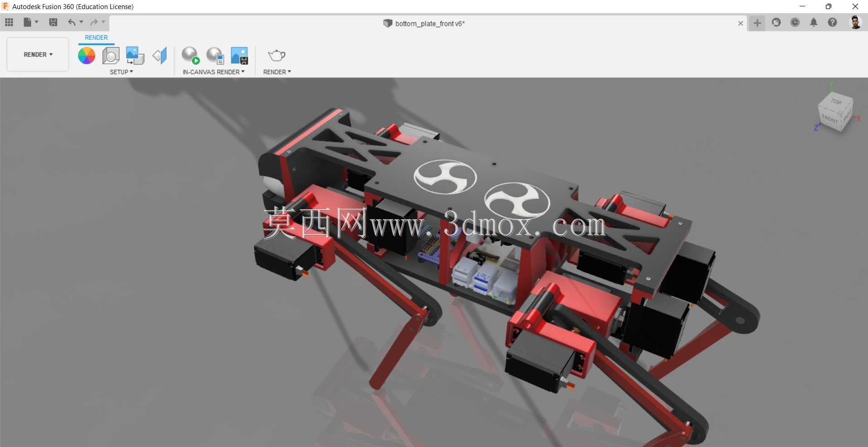Expand the RENDER panel dropdown

pos(277,72)
